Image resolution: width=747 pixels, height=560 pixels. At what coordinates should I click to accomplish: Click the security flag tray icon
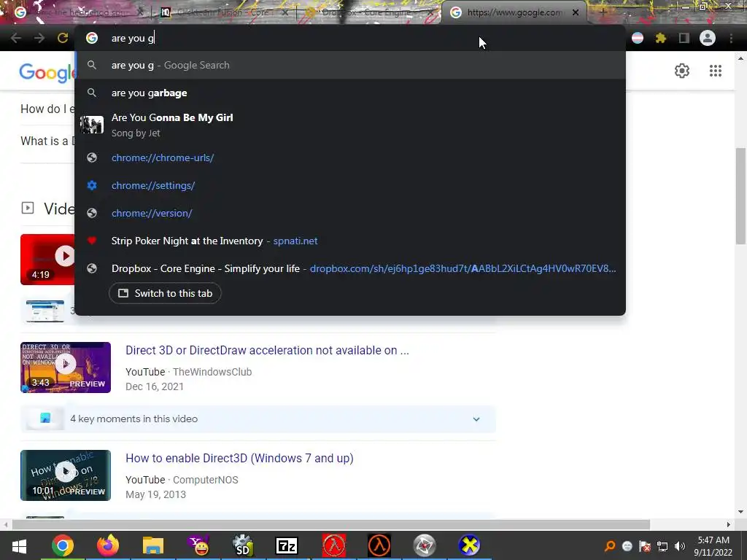645,546
